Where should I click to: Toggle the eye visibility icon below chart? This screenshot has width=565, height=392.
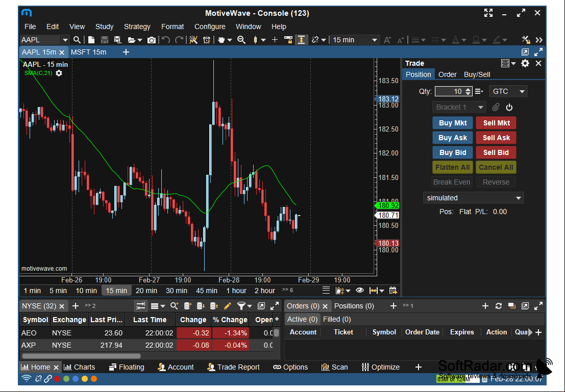(360, 290)
